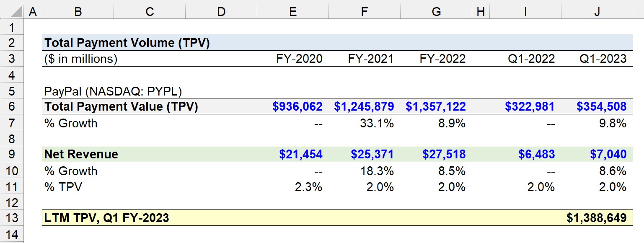Viewport: 644px width, 243px height.
Task: Select column A header
Action: tap(33, 12)
